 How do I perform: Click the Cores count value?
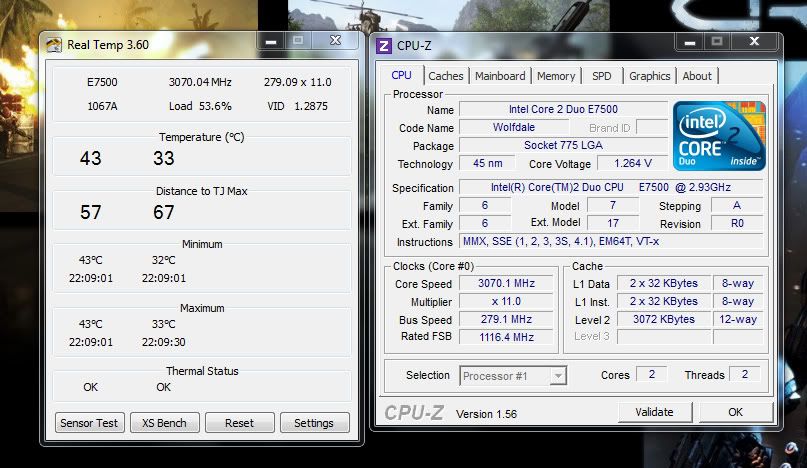pyautogui.click(x=652, y=374)
